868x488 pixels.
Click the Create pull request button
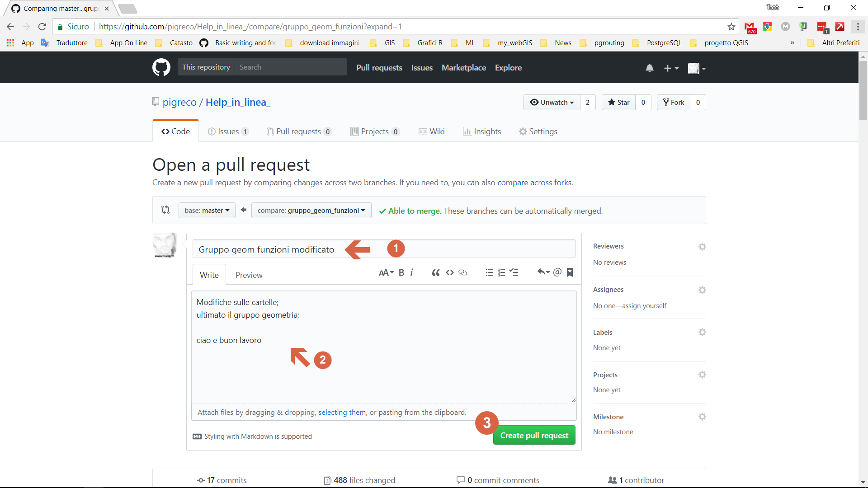[534, 436]
